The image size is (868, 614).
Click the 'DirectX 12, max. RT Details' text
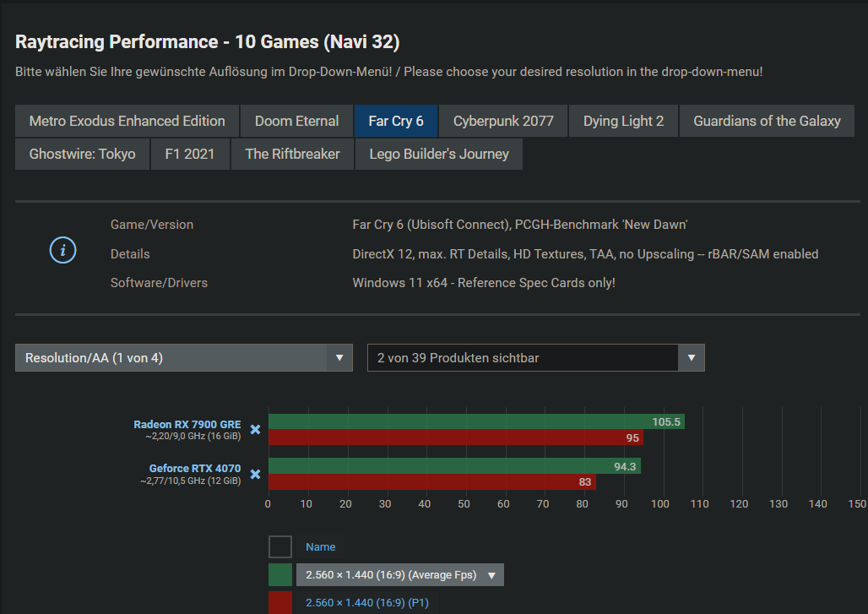(430, 253)
